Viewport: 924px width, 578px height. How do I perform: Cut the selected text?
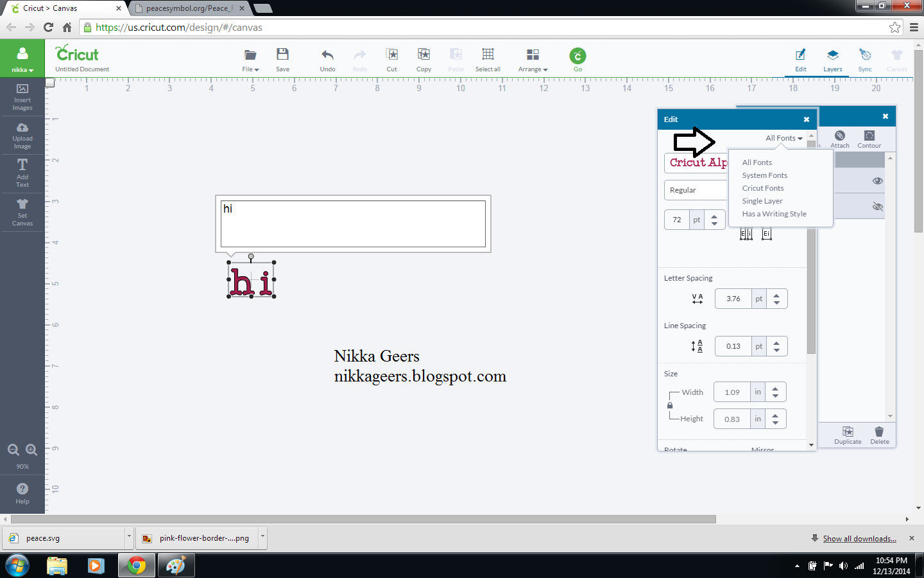coord(391,59)
